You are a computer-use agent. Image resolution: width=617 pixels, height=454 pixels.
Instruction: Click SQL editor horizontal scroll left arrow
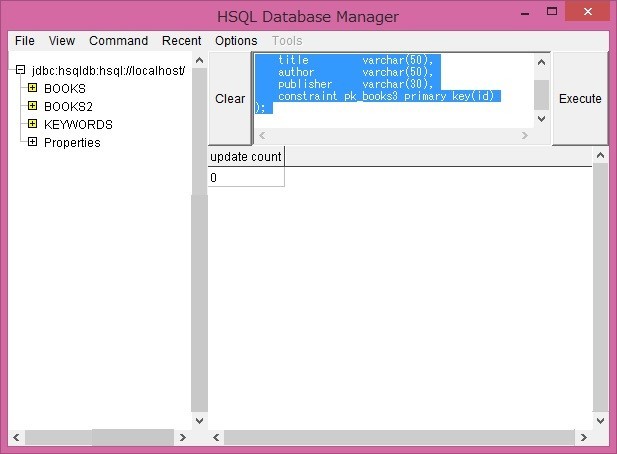click(x=262, y=136)
